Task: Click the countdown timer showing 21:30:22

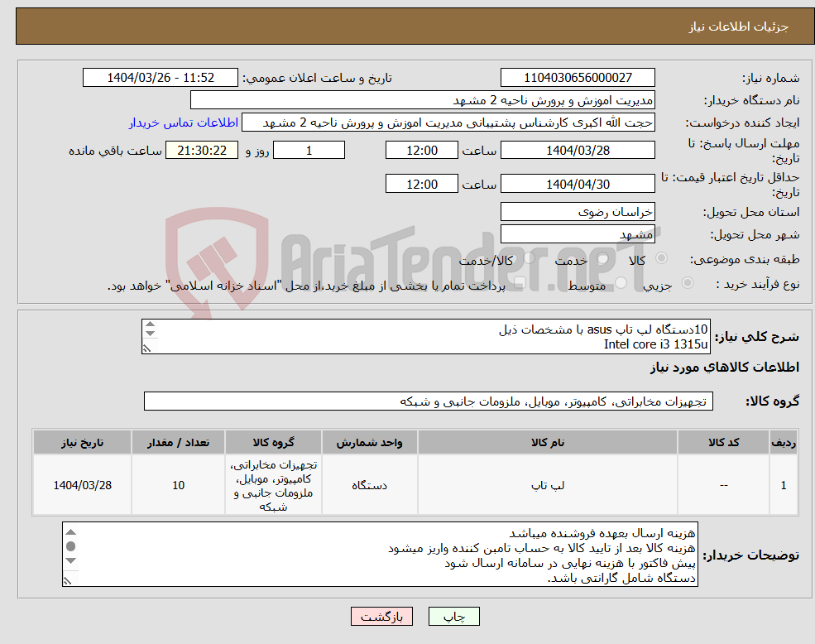Action: pyautogui.click(x=203, y=150)
